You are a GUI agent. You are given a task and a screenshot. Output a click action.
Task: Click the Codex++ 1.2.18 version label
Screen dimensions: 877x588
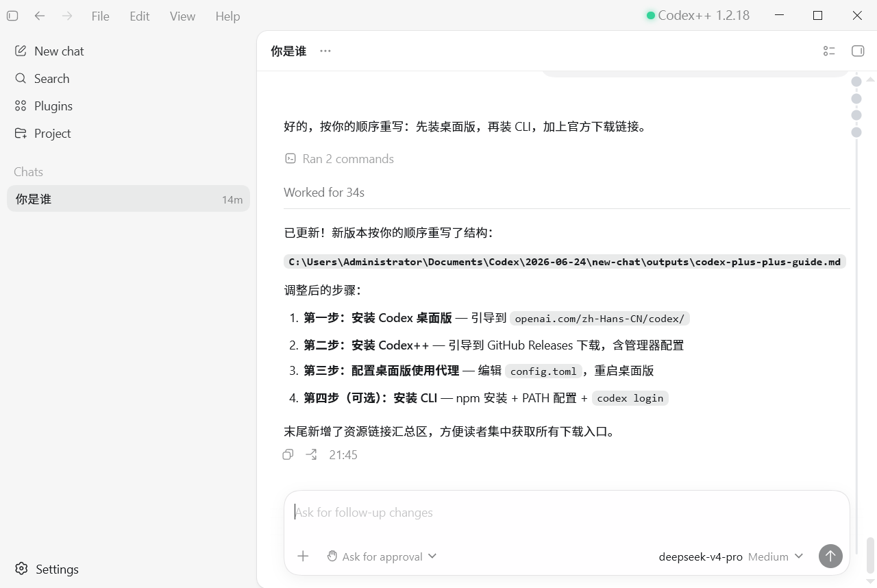(x=704, y=15)
